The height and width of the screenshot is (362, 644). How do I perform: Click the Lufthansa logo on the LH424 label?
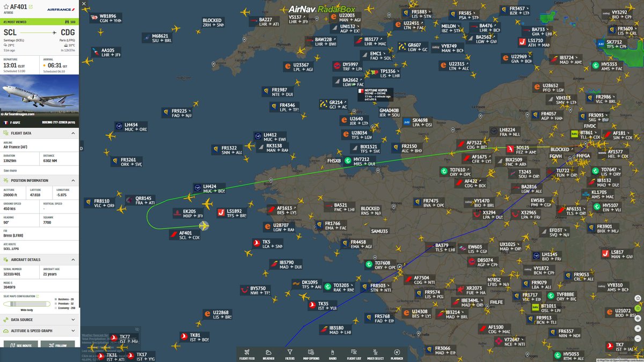click(x=197, y=188)
